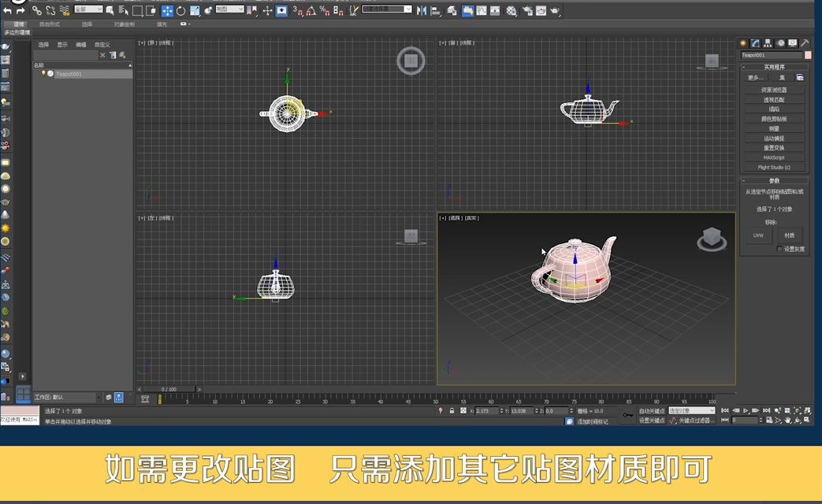The height and width of the screenshot is (504, 822).
Task: Open the Hierarchy command panel tab
Action: (768, 43)
